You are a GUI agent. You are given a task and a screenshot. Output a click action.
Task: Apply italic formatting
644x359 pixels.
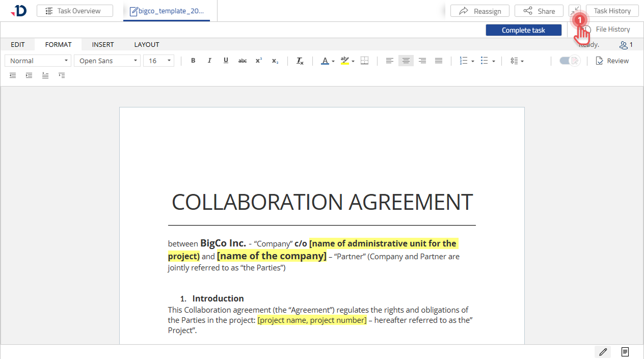[209, 61]
